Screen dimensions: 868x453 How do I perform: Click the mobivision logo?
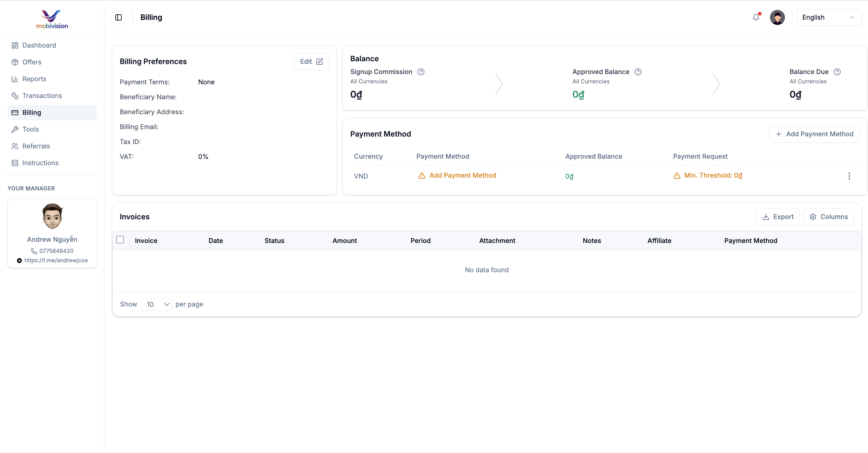tap(52, 19)
